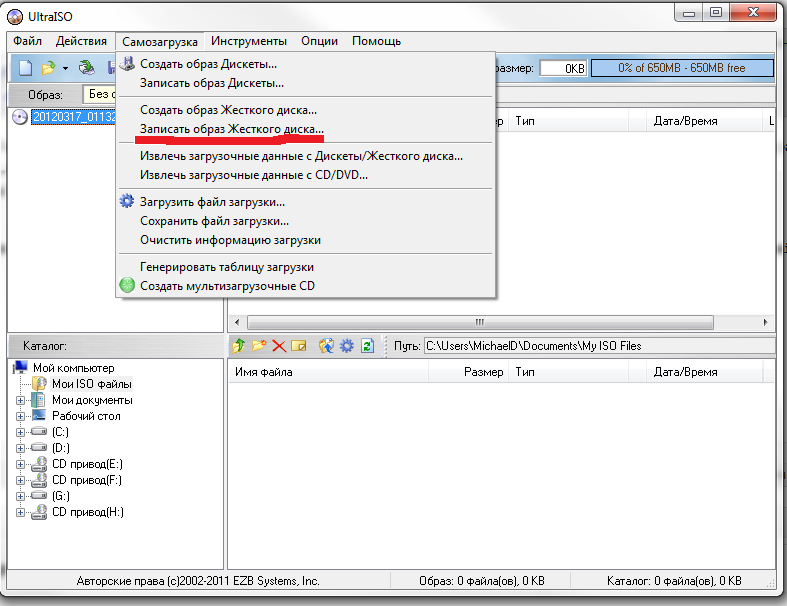Click the New folder icon in catalog toolbar
Viewport: 787px width, 606px height.
pyautogui.click(x=259, y=346)
